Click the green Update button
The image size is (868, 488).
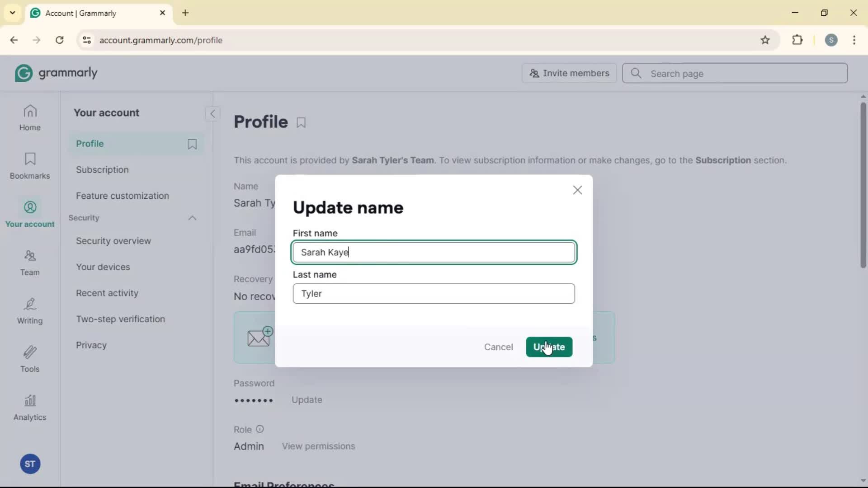(x=549, y=347)
